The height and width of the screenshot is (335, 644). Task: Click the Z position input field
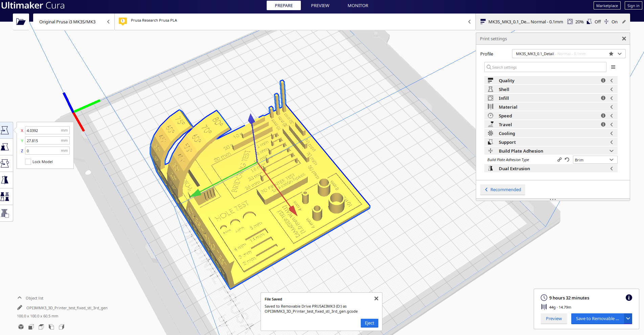pos(47,151)
